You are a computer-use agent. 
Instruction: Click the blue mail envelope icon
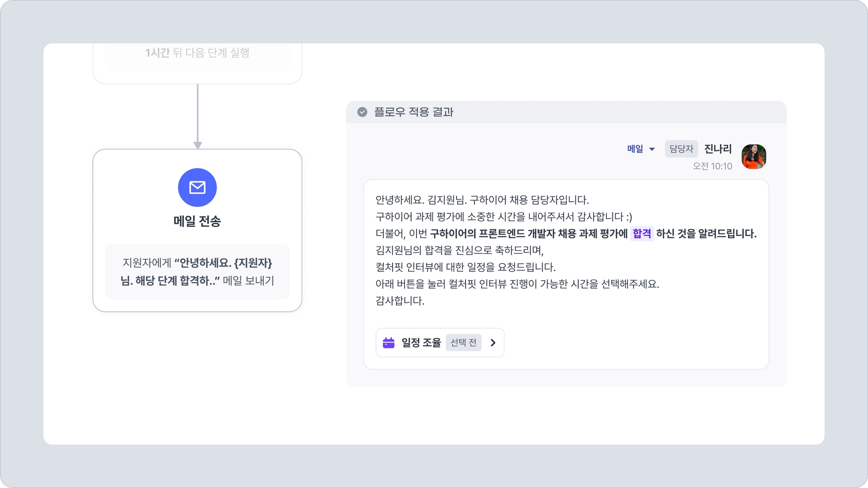coord(197,187)
